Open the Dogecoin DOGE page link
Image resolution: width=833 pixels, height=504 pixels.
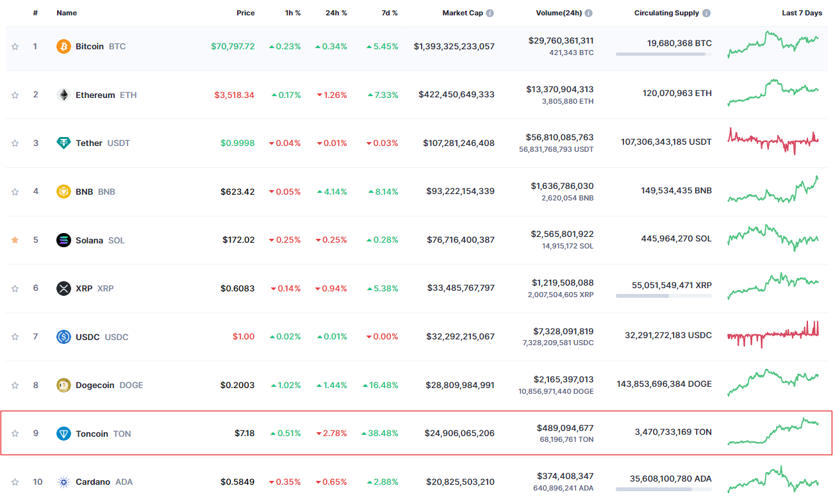tap(109, 385)
